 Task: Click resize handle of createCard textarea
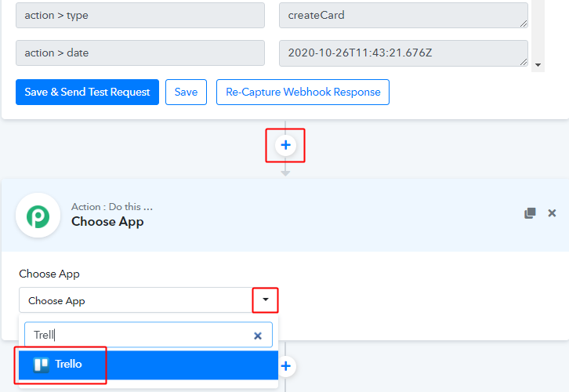(524, 24)
